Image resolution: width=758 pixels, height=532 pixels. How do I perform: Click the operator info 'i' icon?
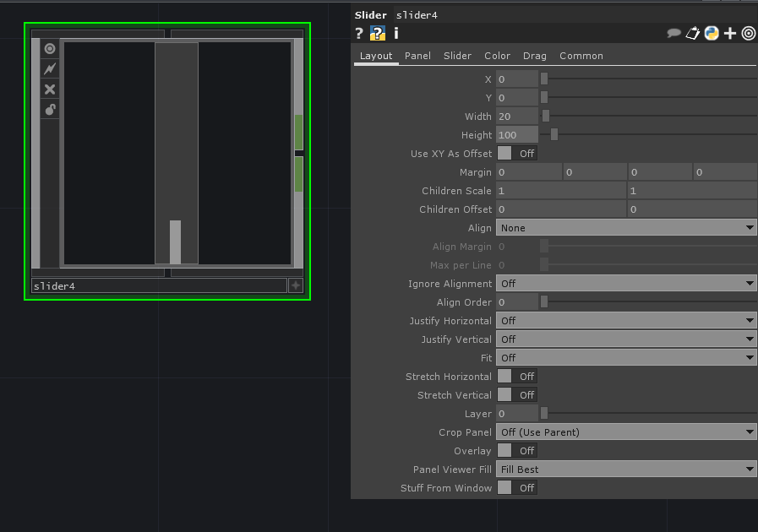395,34
